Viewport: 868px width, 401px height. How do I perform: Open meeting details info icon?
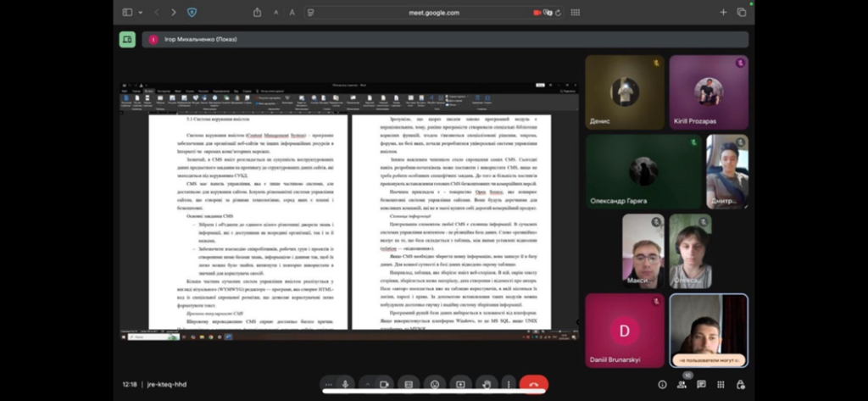coord(662,384)
